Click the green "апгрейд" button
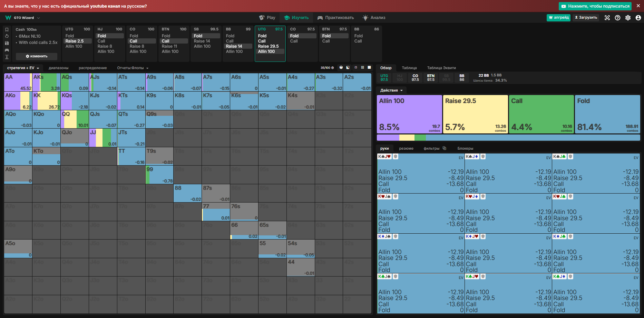This screenshot has width=644, height=318. (x=558, y=18)
